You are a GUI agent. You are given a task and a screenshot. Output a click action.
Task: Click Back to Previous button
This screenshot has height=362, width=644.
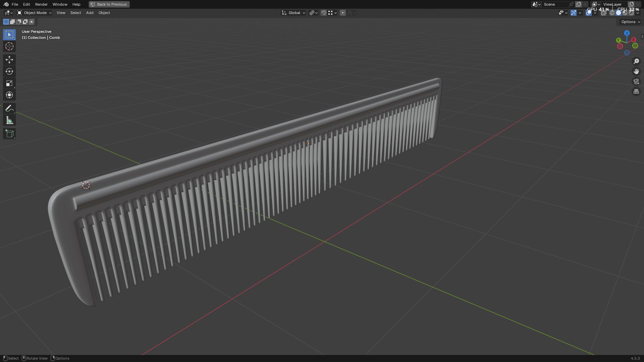click(109, 4)
